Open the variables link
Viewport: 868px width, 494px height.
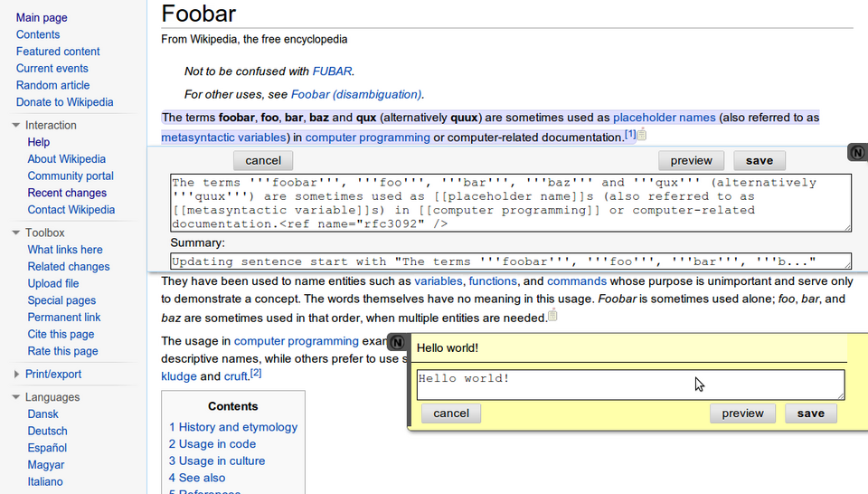(x=438, y=281)
